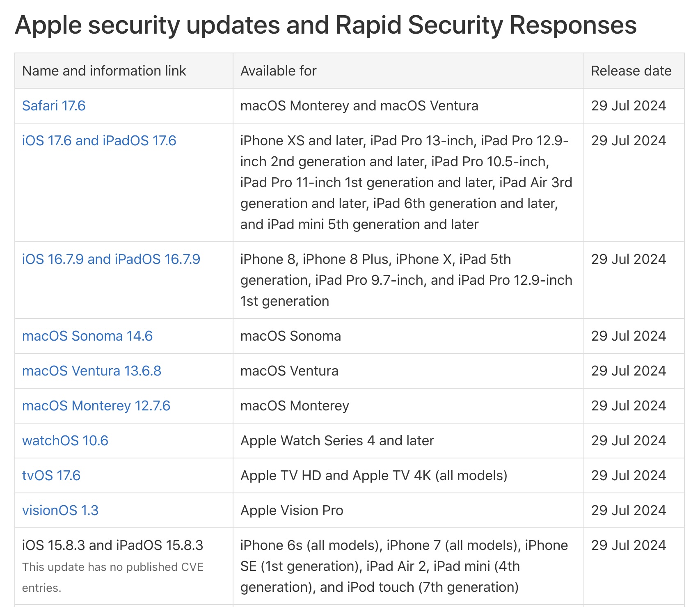This screenshot has height=607, width=700.
Task: Click the 'Apple Vision Pro' cell
Action: click(292, 511)
